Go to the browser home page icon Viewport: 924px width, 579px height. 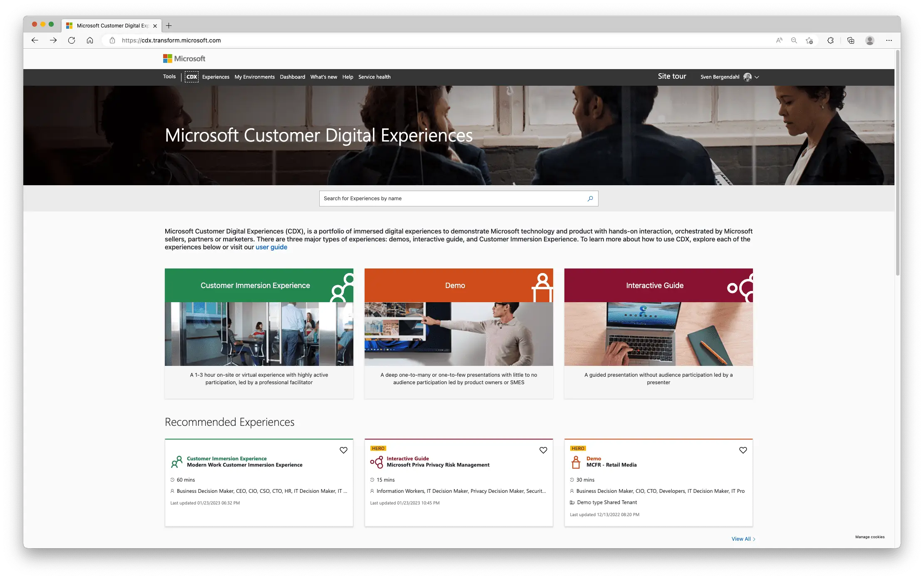(90, 40)
